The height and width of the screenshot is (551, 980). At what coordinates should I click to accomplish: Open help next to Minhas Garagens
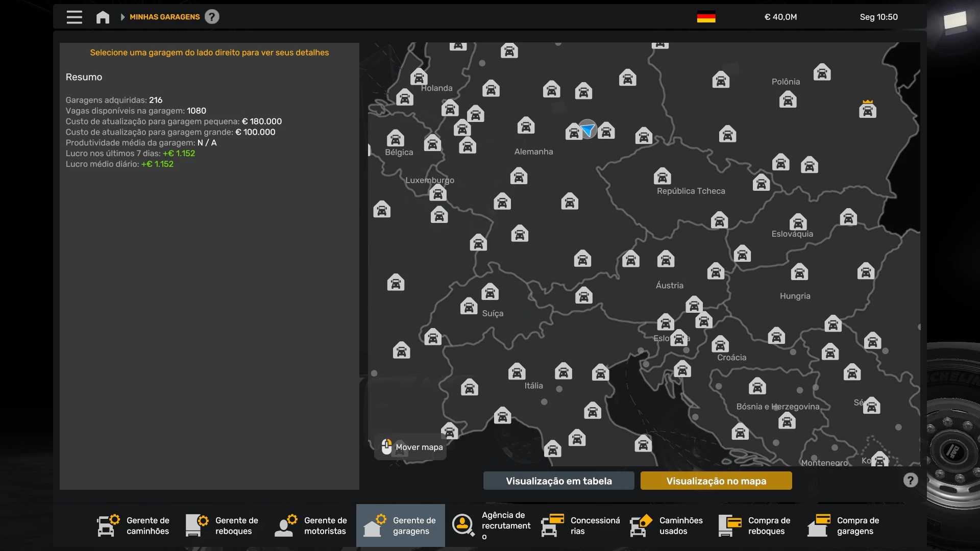212,17
